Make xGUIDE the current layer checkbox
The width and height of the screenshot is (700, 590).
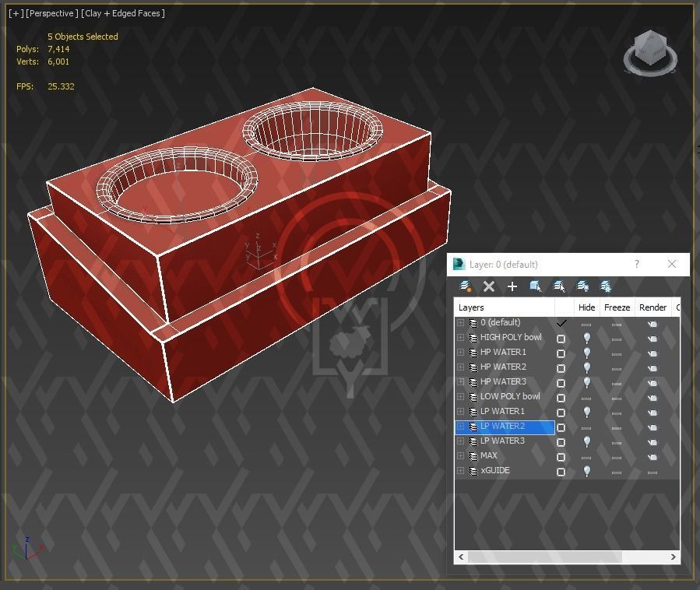[561, 472]
